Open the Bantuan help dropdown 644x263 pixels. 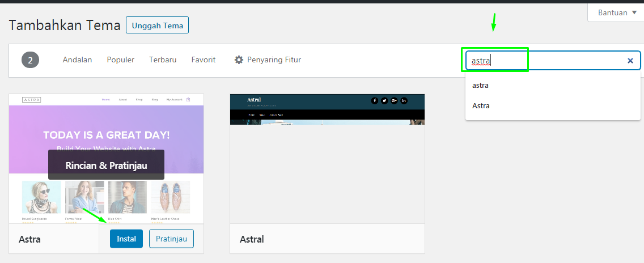[x=617, y=12]
